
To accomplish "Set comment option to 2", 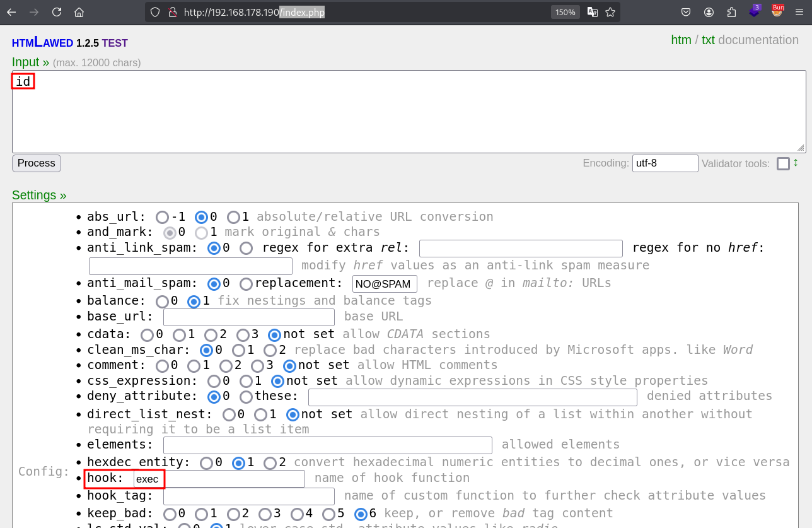I will point(226,366).
